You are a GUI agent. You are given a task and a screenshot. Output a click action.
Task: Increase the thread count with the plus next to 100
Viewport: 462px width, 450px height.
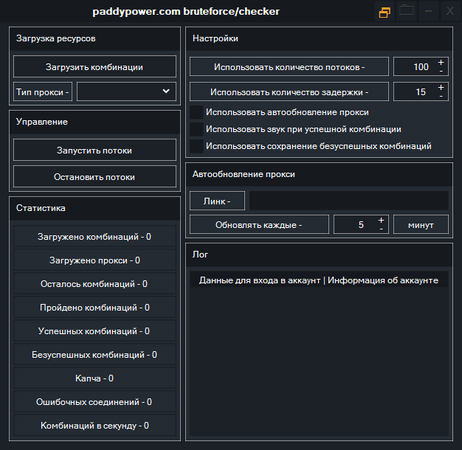click(x=441, y=62)
